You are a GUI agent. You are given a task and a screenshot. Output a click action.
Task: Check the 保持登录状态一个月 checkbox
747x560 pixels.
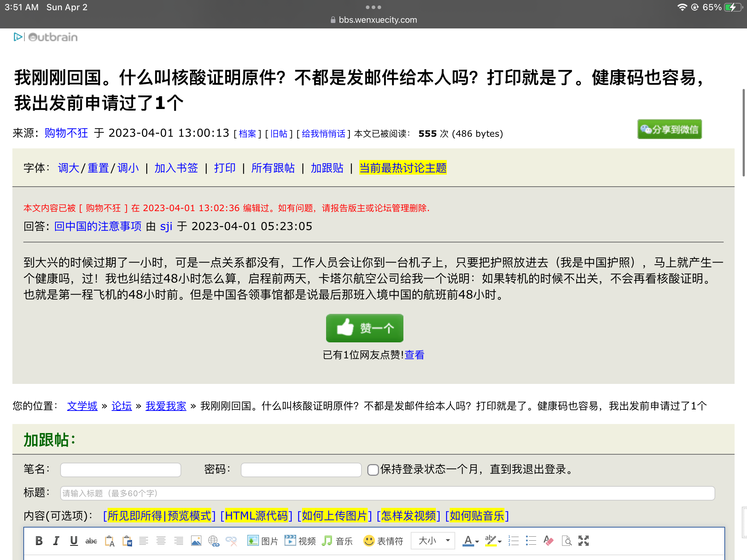[x=373, y=470]
